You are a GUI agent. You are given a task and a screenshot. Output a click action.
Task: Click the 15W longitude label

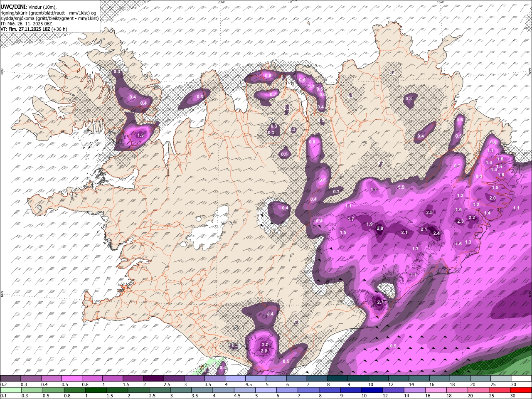click(x=440, y=2)
